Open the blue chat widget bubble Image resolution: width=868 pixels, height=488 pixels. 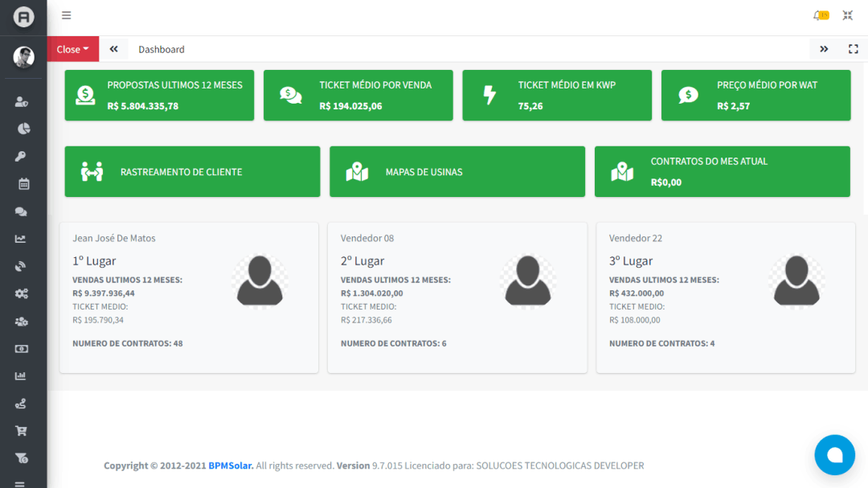click(x=834, y=455)
